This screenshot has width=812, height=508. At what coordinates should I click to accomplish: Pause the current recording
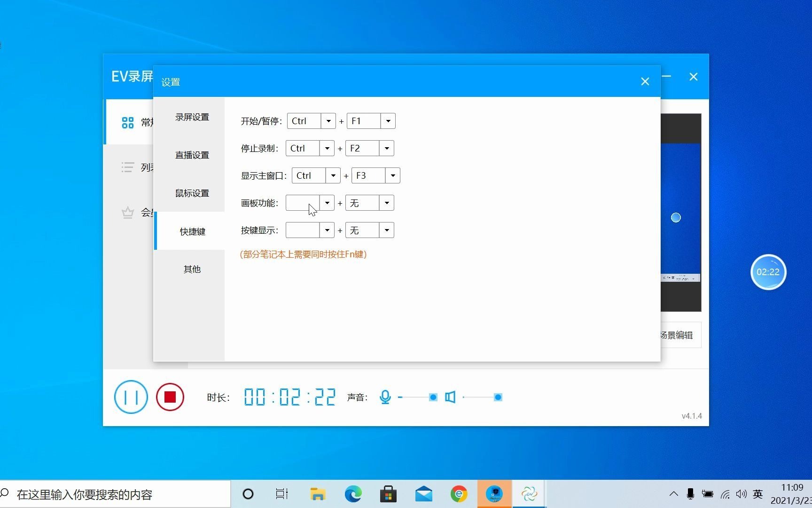tap(131, 397)
